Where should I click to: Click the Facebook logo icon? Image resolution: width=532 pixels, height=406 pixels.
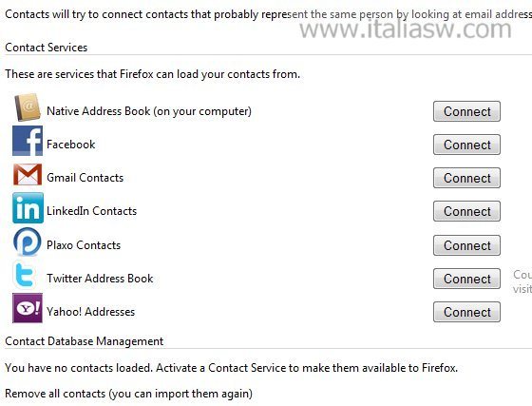tap(28, 141)
